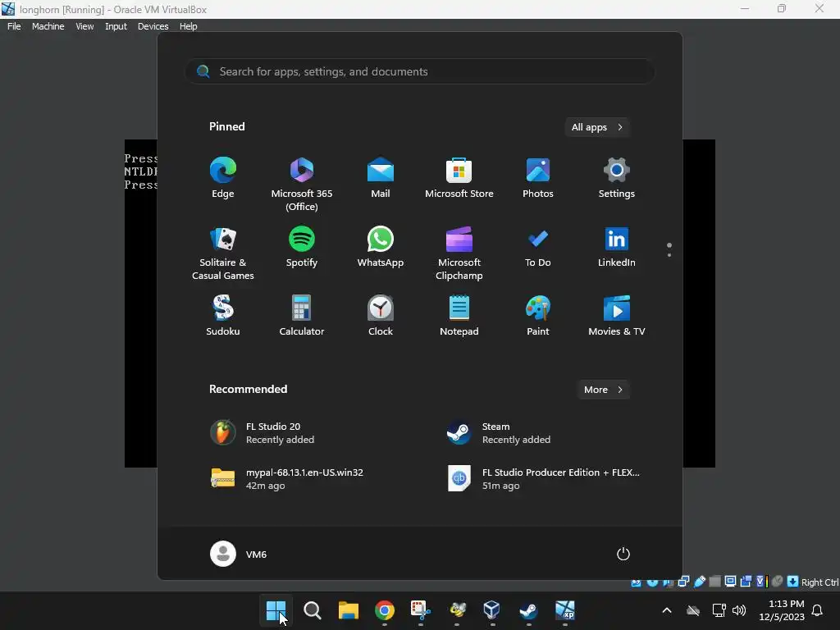840x630 pixels.
Task: Open Settings from pinned apps
Action: pyautogui.click(x=617, y=178)
